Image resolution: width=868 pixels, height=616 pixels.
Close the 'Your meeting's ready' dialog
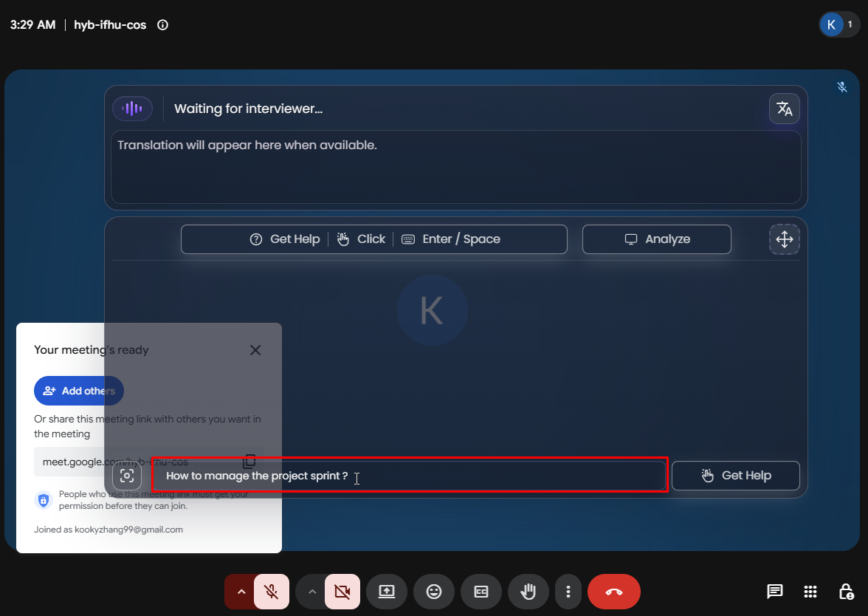255,350
